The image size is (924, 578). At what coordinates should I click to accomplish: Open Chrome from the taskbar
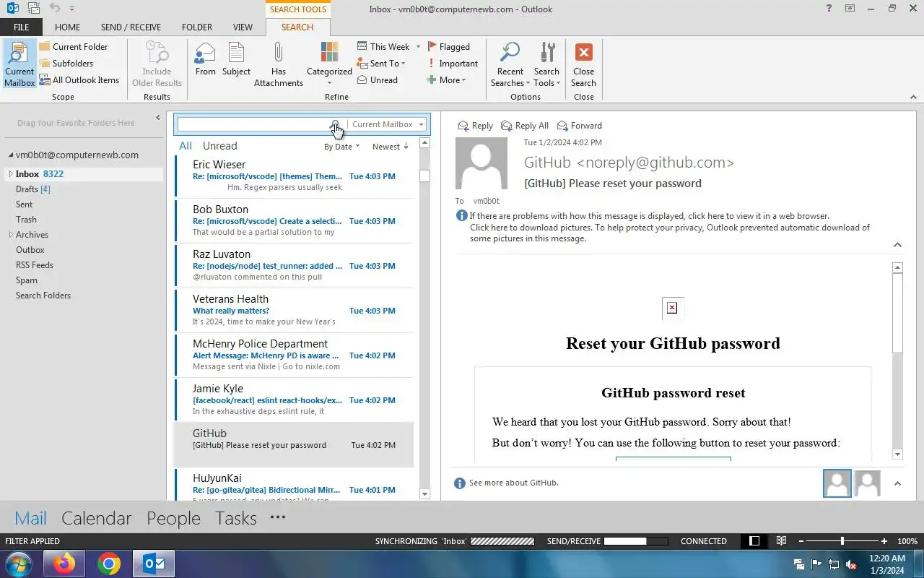[x=109, y=564]
